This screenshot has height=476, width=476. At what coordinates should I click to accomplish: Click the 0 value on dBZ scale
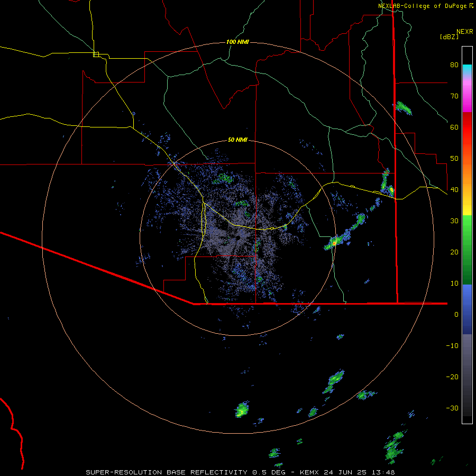[456, 315]
